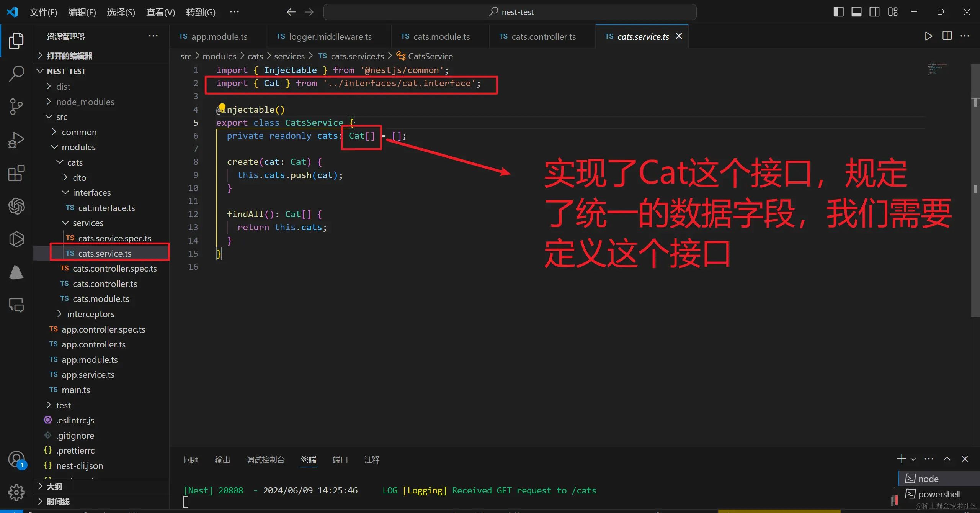This screenshot has height=513, width=980.
Task: Open the 文件(F) menu
Action: 43,12
